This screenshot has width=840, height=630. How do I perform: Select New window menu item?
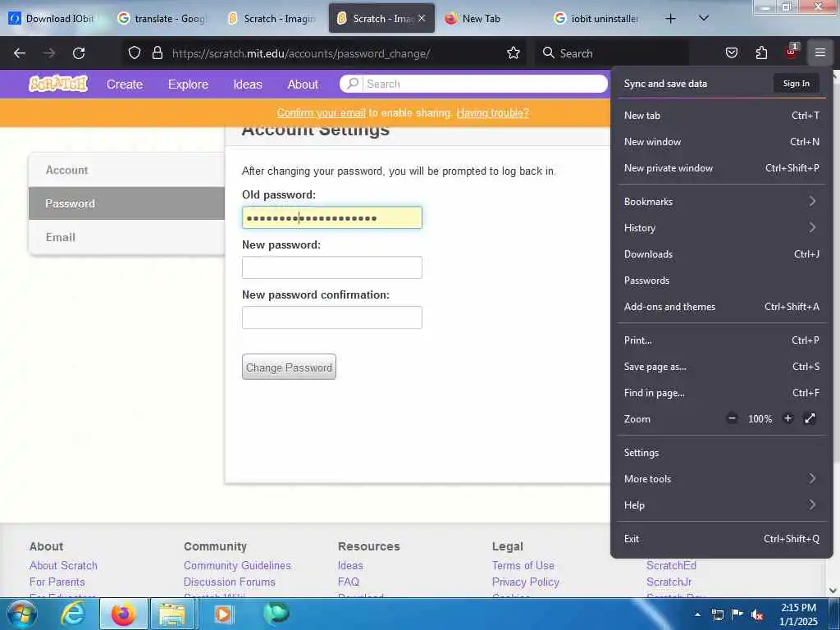point(720,141)
